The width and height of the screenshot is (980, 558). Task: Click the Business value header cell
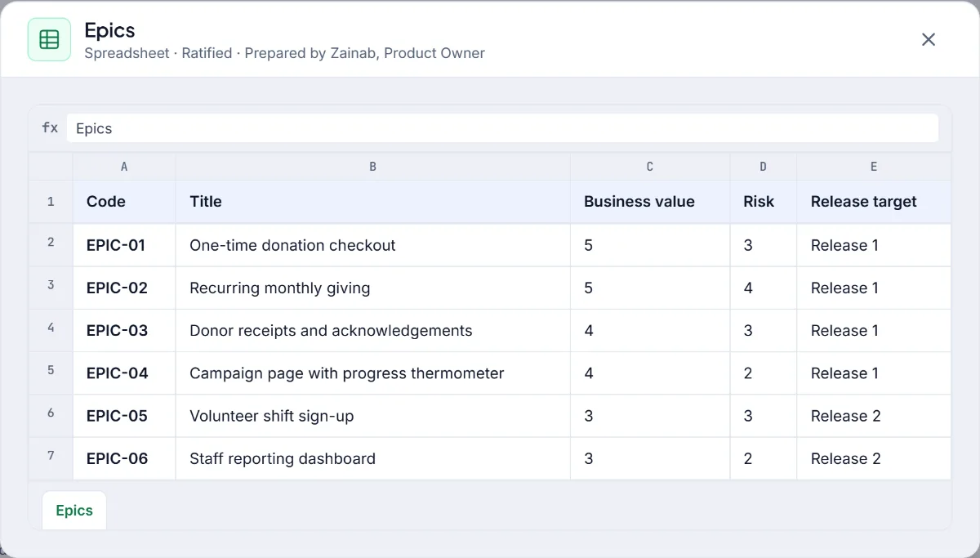650,202
